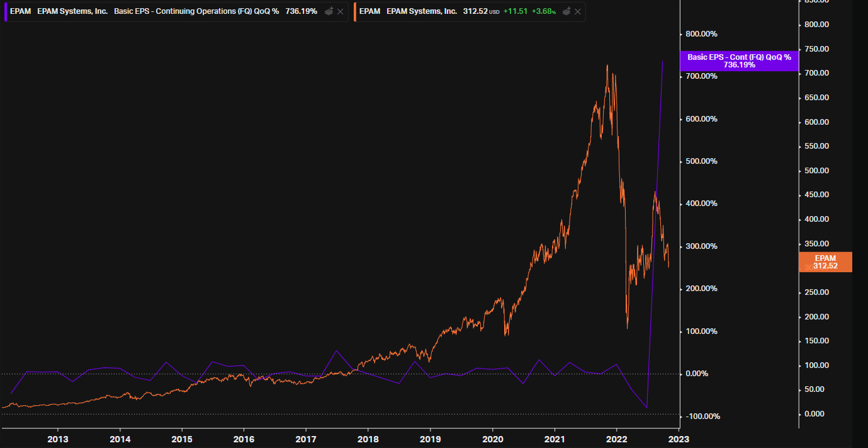Click the 312.52 price in EPAM legend
The height and width of the screenshot is (448, 868).
tap(475, 11)
